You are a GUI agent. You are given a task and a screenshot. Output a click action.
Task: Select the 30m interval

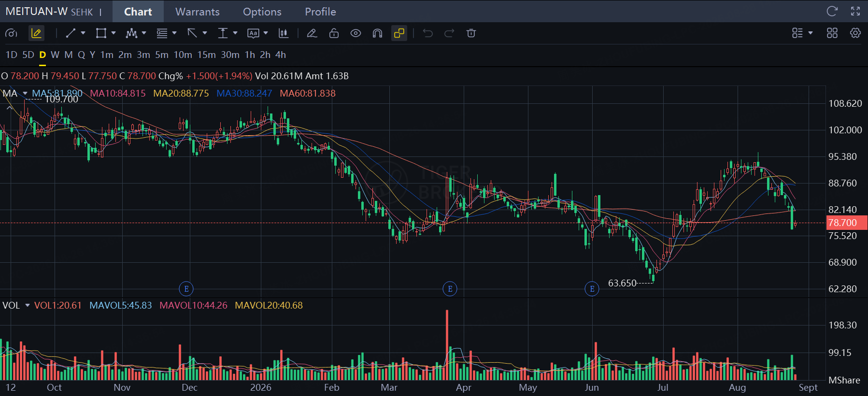coord(230,55)
